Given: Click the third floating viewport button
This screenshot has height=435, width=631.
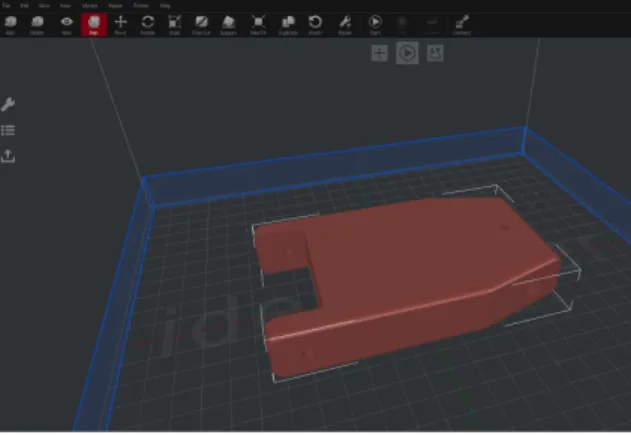Looking at the screenshot, I should pyautogui.click(x=435, y=53).
